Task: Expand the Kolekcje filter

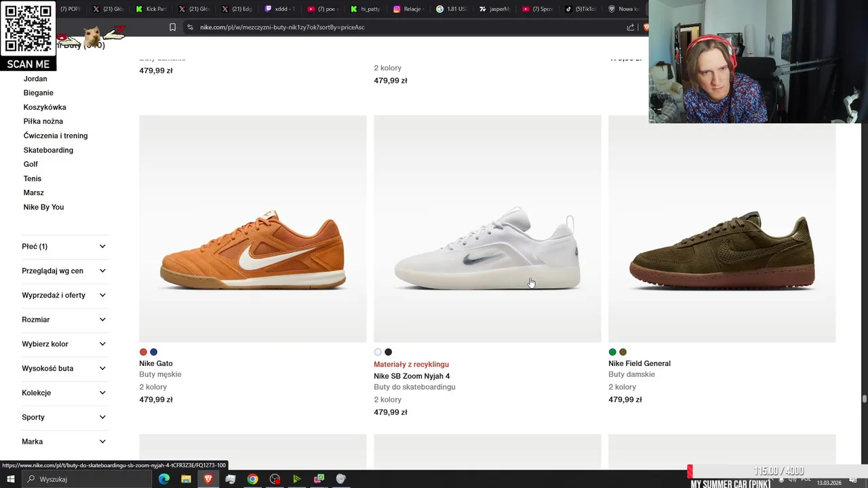Action: click(64, 393)
